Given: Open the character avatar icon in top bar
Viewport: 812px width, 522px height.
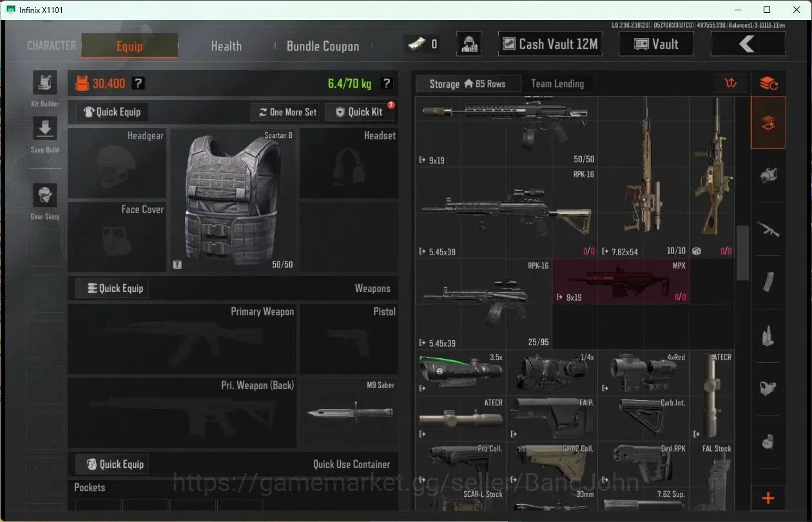Looking at the screenshot, I should [x=469, y=44].
